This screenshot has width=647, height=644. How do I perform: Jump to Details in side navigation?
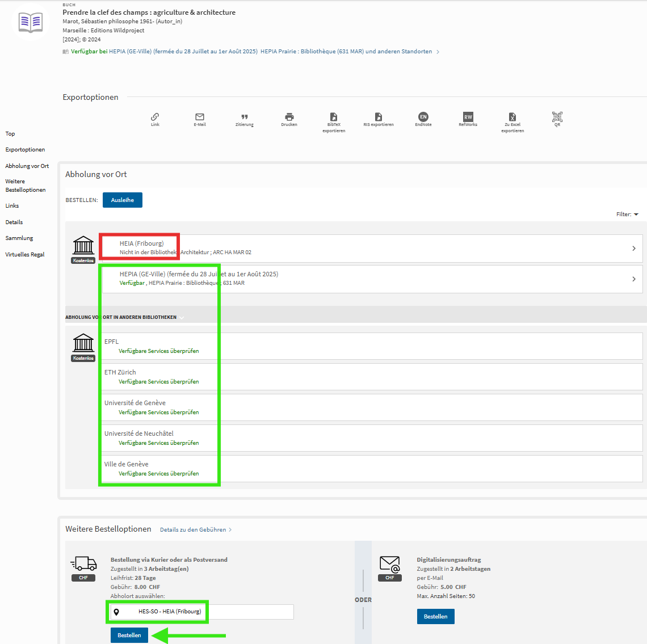click(14, 222)
